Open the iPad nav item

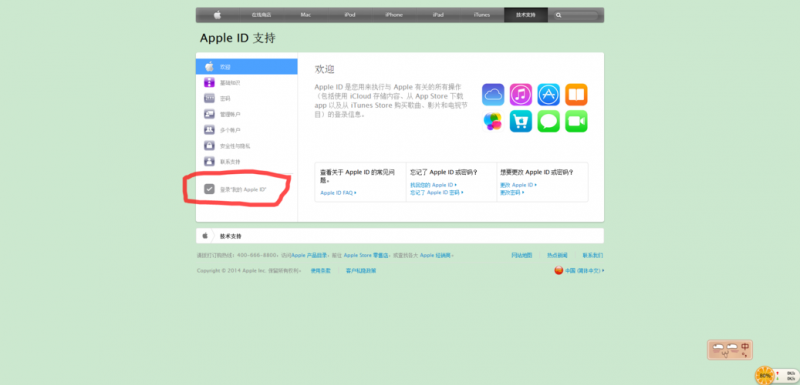tap(438, 15)
